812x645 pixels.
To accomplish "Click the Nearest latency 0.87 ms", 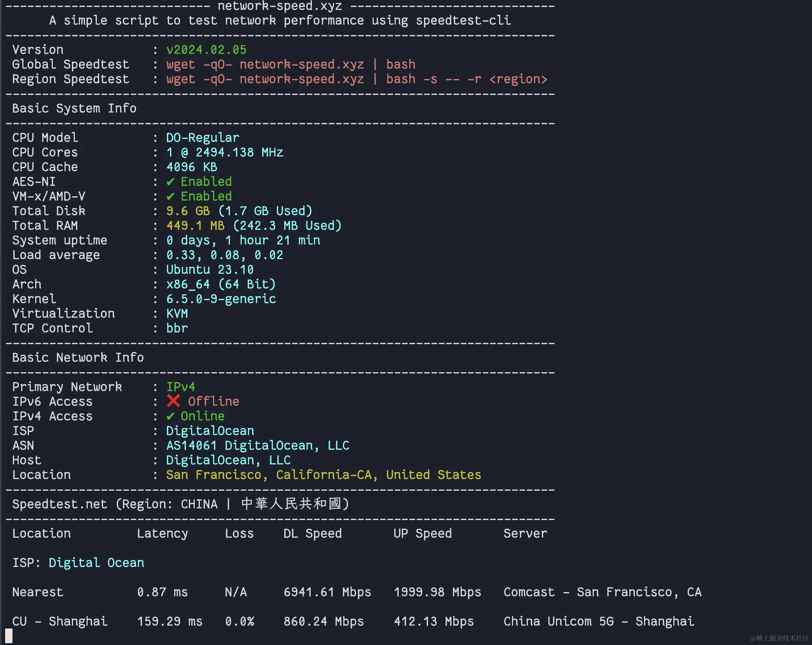I will tap(162, 592).
